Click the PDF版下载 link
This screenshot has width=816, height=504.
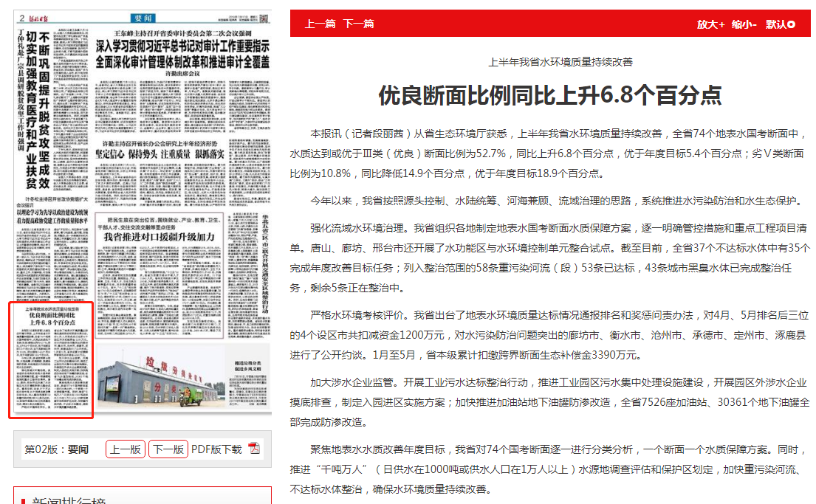(216, 449)
